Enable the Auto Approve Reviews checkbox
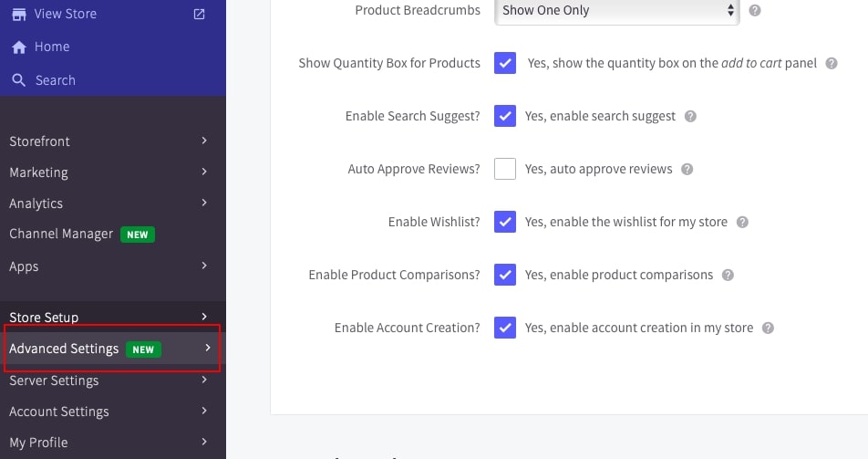Image resolution: width=868 pixels, height=459 pixels. click(505, 169)
